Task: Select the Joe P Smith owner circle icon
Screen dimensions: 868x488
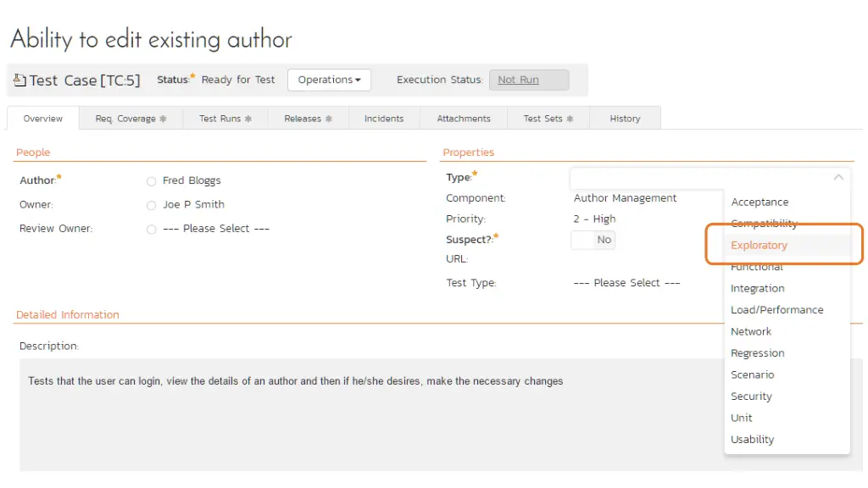Action: [x=151, y=205]
